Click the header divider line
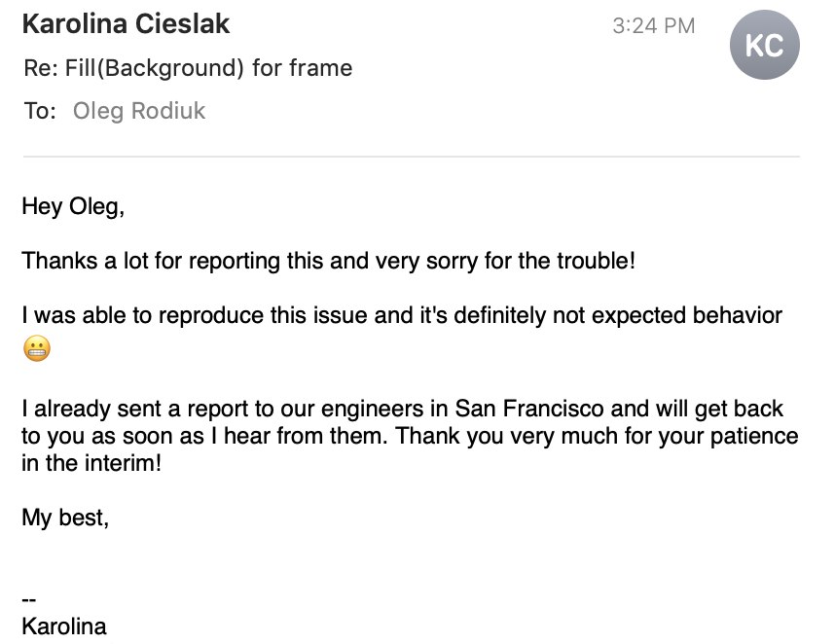 pos(411,157)
